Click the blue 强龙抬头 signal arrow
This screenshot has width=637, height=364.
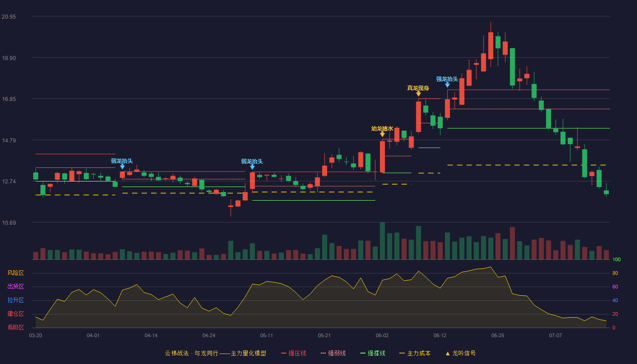coord(447,85)
